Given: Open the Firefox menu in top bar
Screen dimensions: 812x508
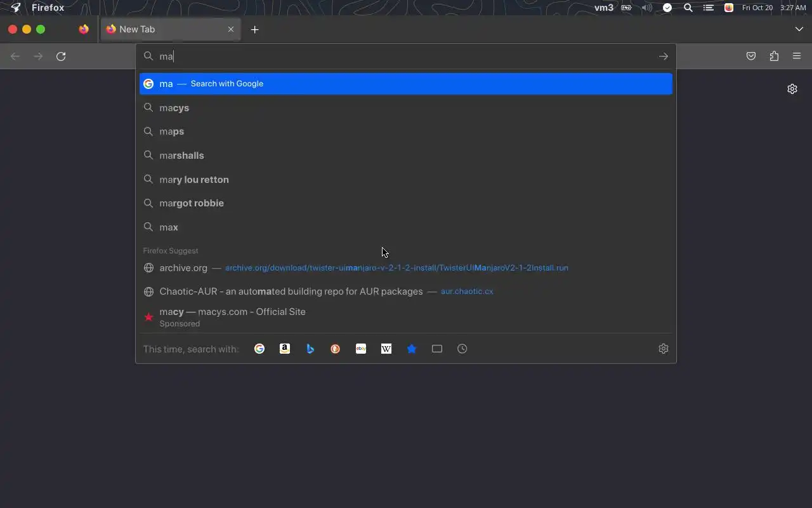Looking at the screenshot, I should click(48, 8).
